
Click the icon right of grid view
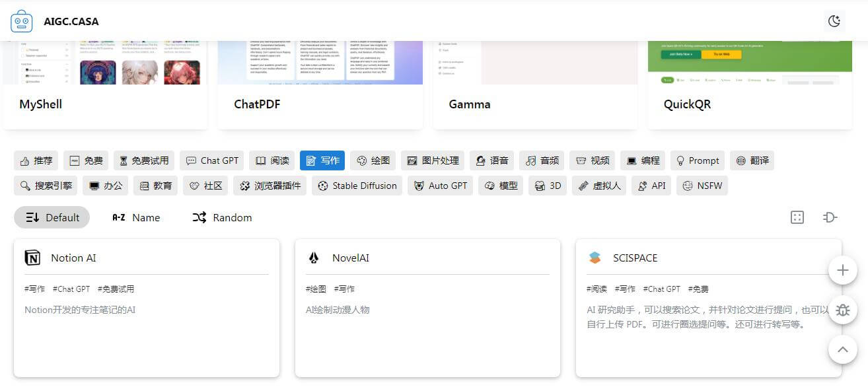(830, 217)
